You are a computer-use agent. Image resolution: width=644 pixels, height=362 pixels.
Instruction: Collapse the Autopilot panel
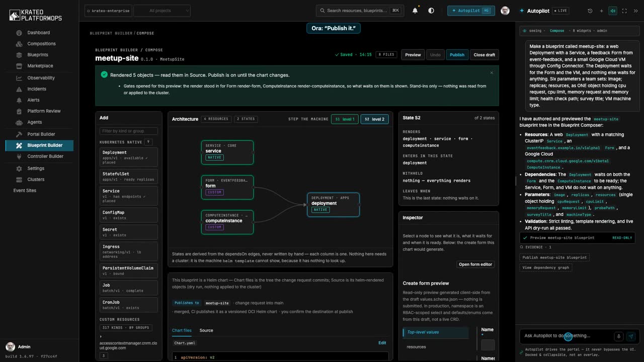pos(636,11)
